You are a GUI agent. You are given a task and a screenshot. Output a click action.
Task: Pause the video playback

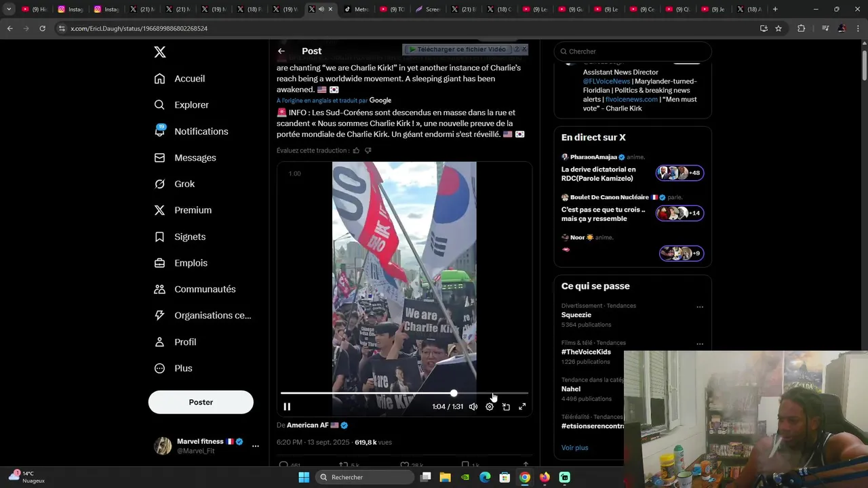pos(287,407)
